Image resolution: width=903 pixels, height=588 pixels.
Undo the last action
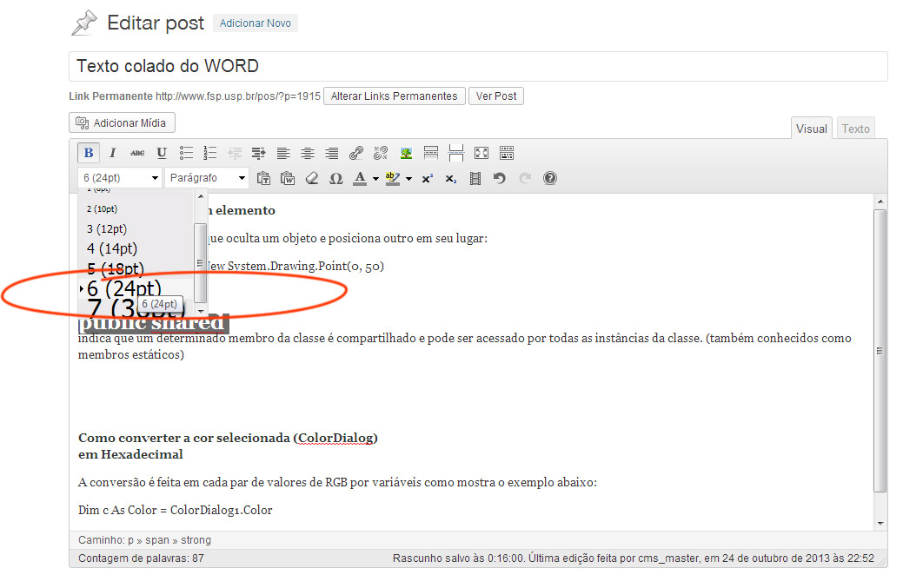coord(499,178)
